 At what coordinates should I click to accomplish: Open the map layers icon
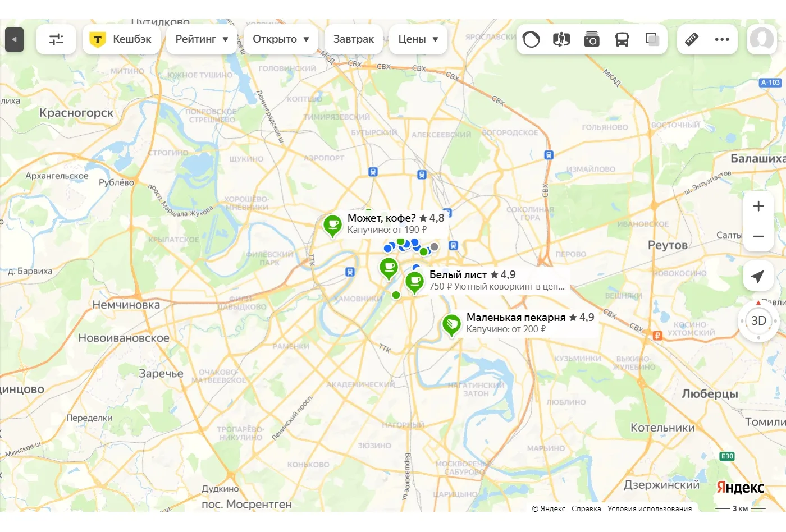[x=652, y=39]
